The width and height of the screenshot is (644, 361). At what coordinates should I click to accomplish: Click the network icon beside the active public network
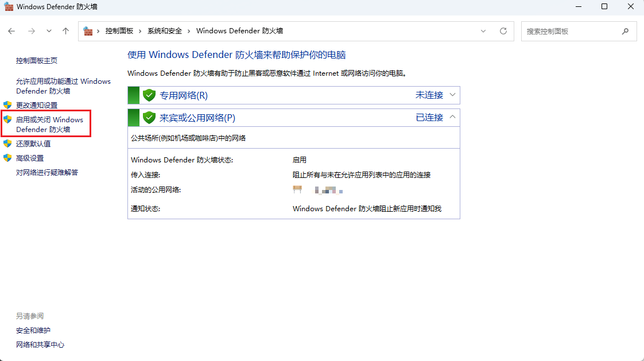(x=297, y=189)
